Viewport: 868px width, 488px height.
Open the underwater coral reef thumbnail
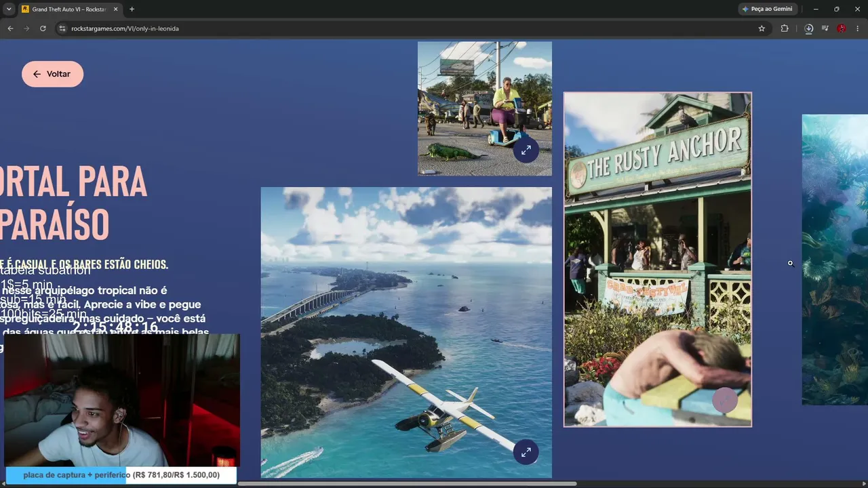click(835, 260)
